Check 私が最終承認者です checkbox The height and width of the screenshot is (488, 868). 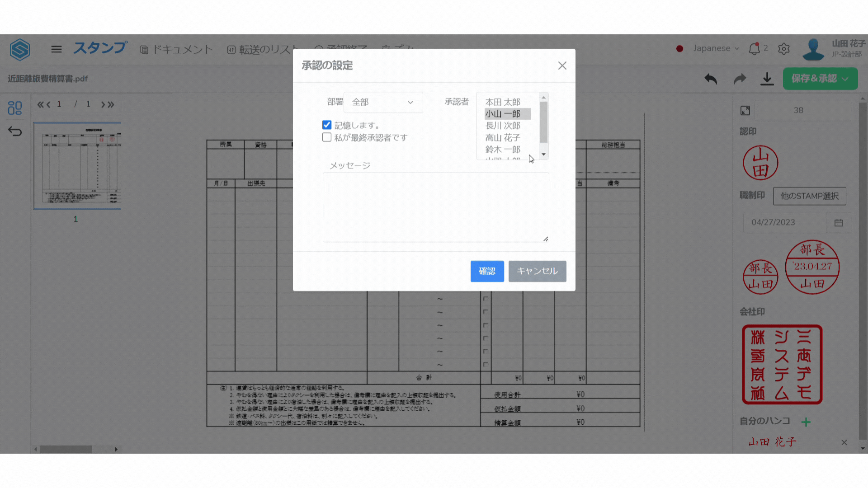click(x=327, y=137)
